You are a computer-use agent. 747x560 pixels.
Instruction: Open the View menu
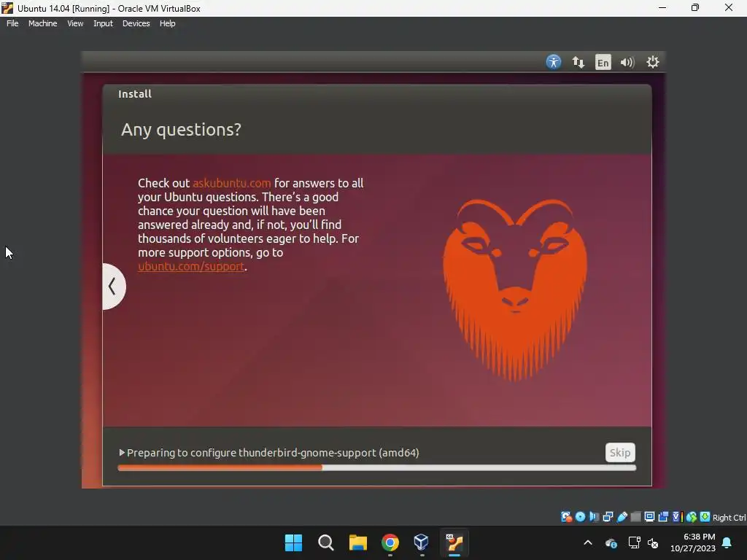(x=75, y=23)
